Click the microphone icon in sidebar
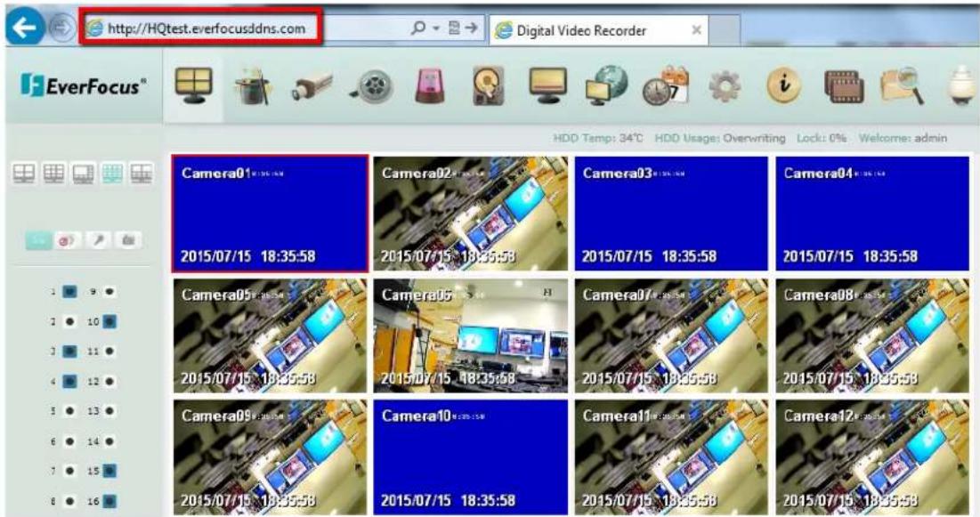The width and height of the screenshot is (980, 517). [98, 240]
